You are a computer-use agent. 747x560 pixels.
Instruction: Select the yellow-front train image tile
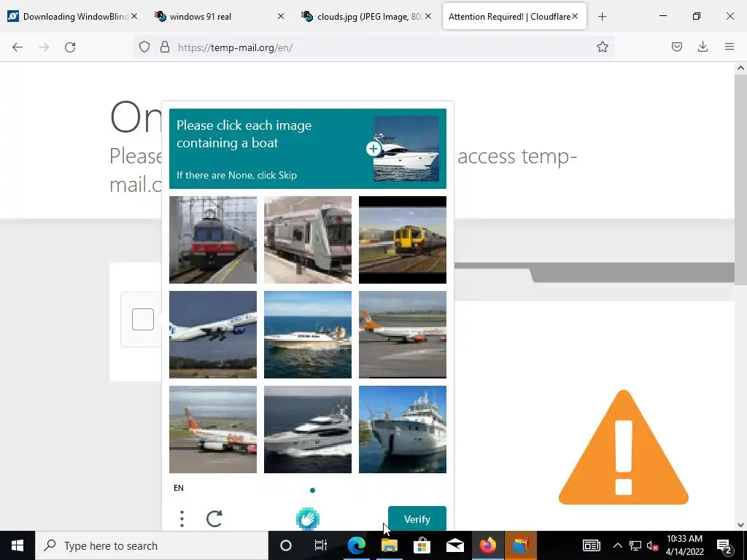pyautogui.click(x=403, y=239)
